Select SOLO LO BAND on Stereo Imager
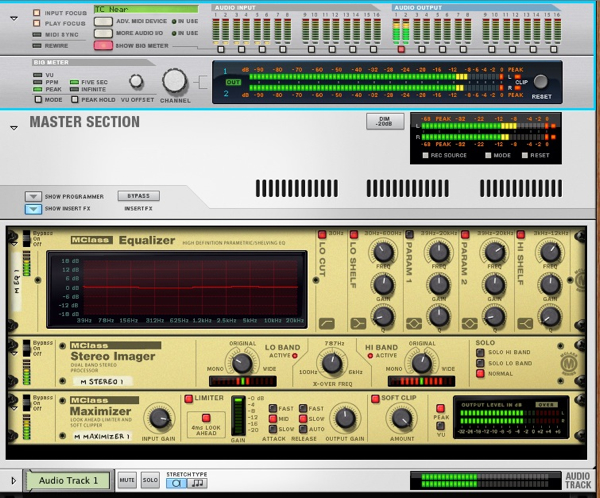 click(x=480, y=363)
